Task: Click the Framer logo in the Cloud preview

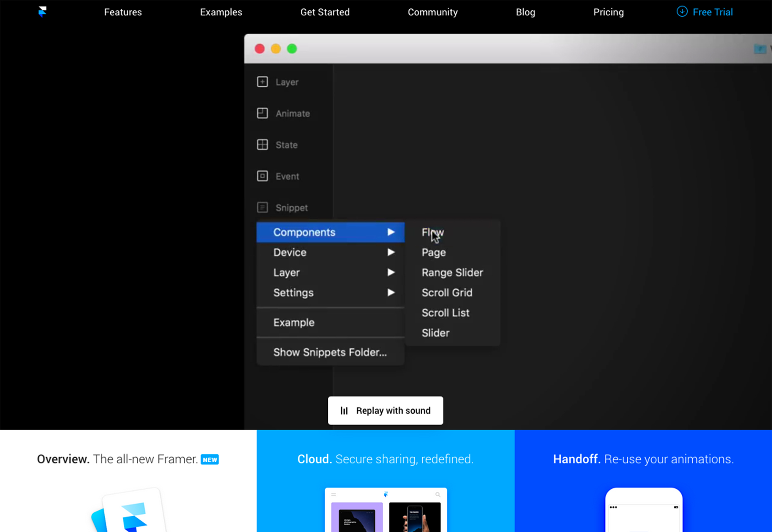Action: pyautogui.click(x=386, y=495)
